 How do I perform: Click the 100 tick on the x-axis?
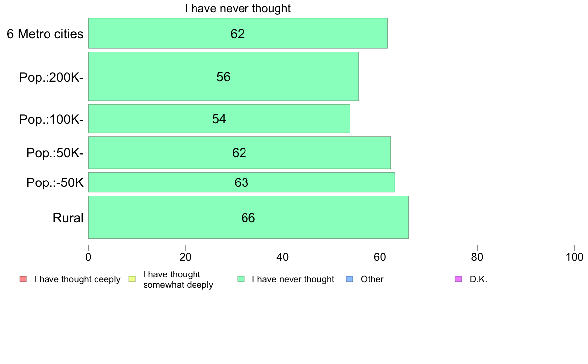(574, 257)
